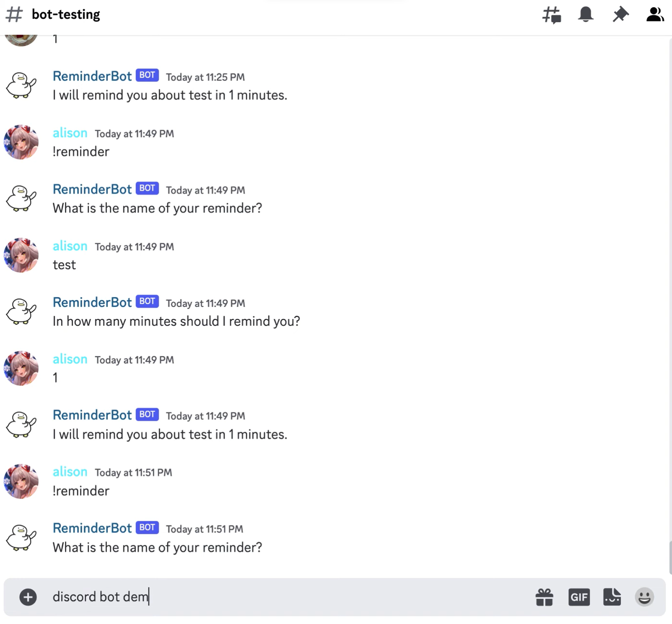Click the chat scrollbar thumb on right edge
This screenshot has width=672, height=624.
click(x=670, y=557)
